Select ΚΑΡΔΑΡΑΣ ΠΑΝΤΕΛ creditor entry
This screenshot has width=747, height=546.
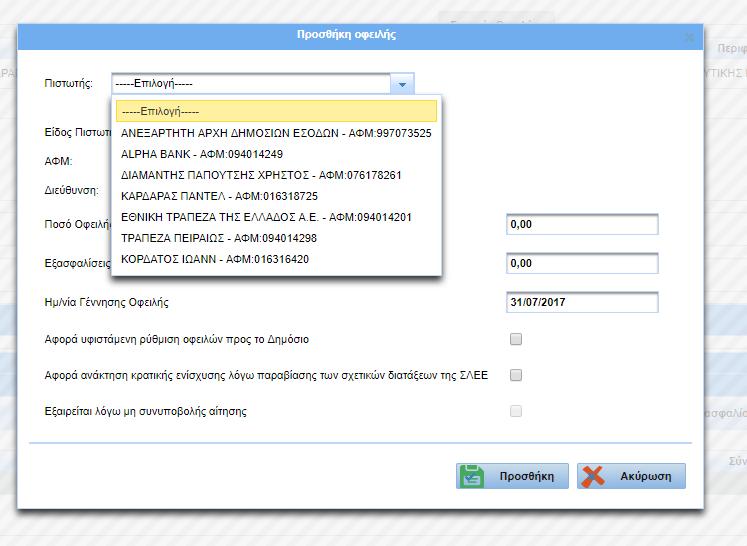[x=276, y=196]
